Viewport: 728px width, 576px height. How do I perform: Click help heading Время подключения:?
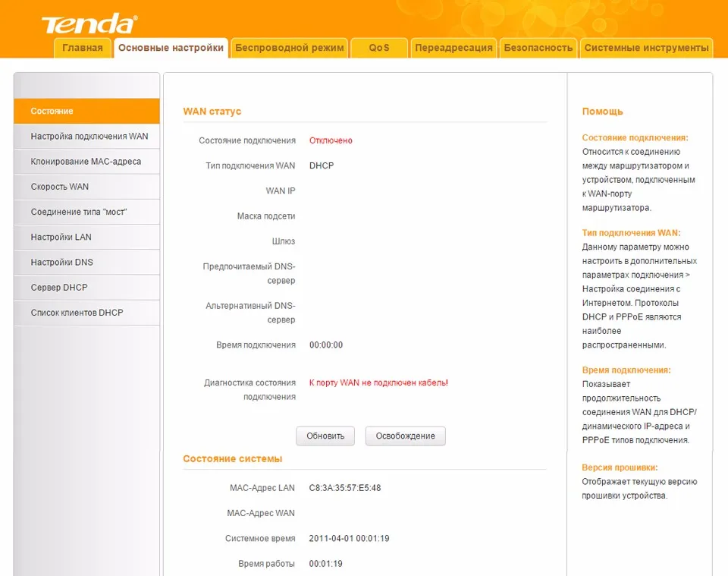point(626,370)
